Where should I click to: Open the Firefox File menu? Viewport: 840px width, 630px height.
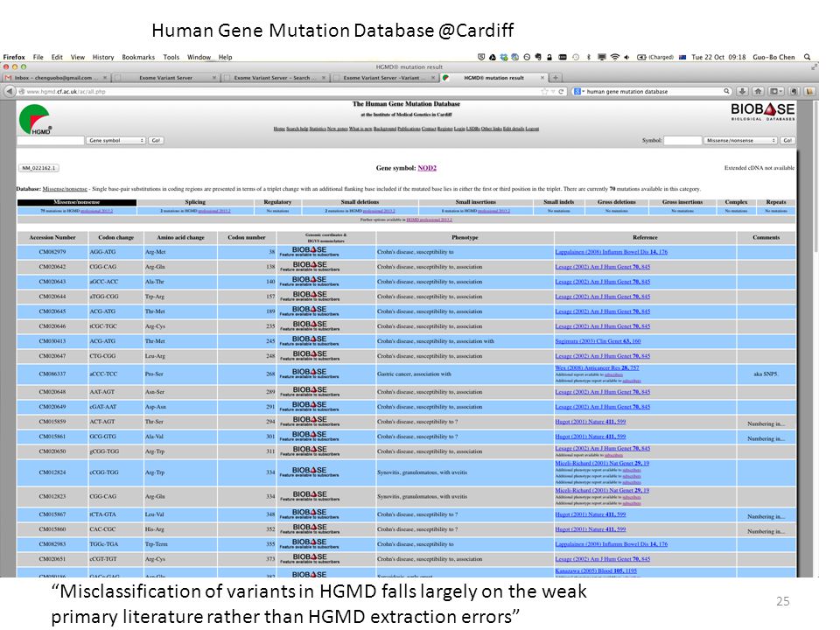pyautogui.click(x=38, y=57)
